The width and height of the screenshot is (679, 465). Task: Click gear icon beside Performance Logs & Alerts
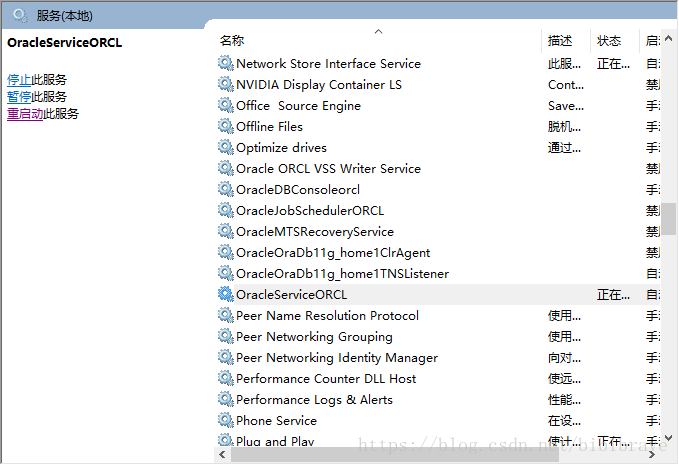click(x=226, y=399)
